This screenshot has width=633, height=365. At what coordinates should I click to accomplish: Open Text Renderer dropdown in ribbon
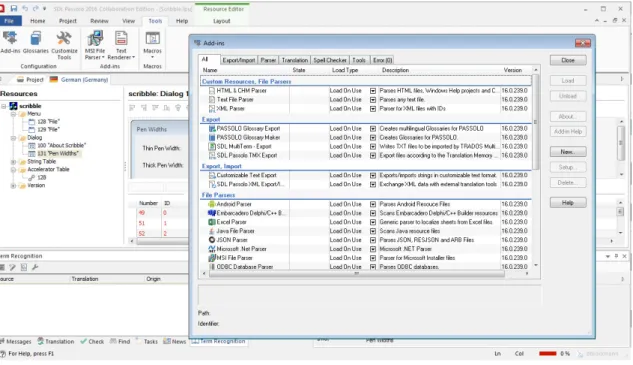(121, 54)
